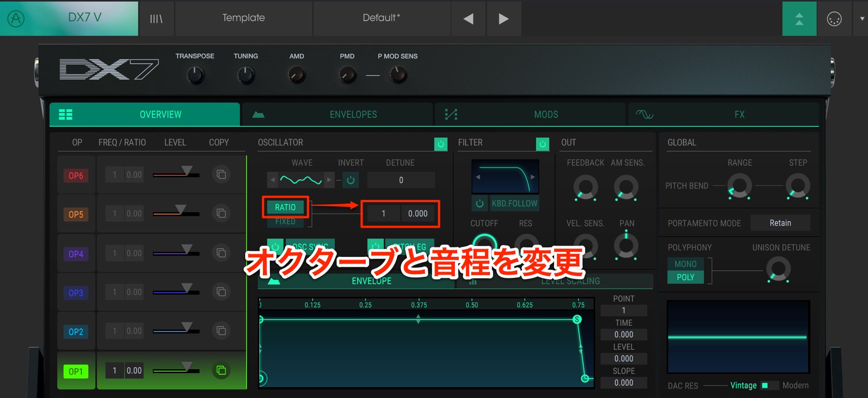
Task: Open MIDI settings connector icon
Action: coord(834,19)
